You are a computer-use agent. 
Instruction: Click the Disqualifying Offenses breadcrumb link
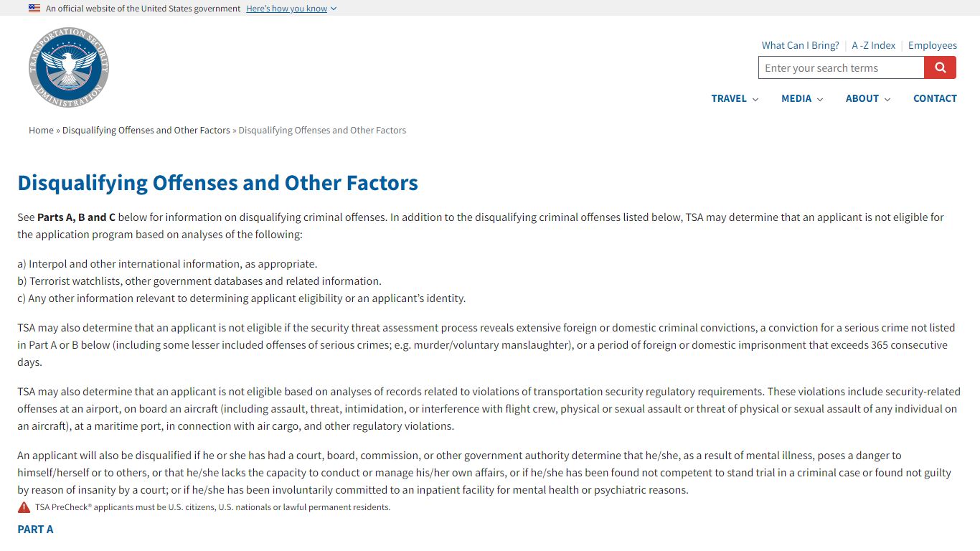[x=146, y=130]
